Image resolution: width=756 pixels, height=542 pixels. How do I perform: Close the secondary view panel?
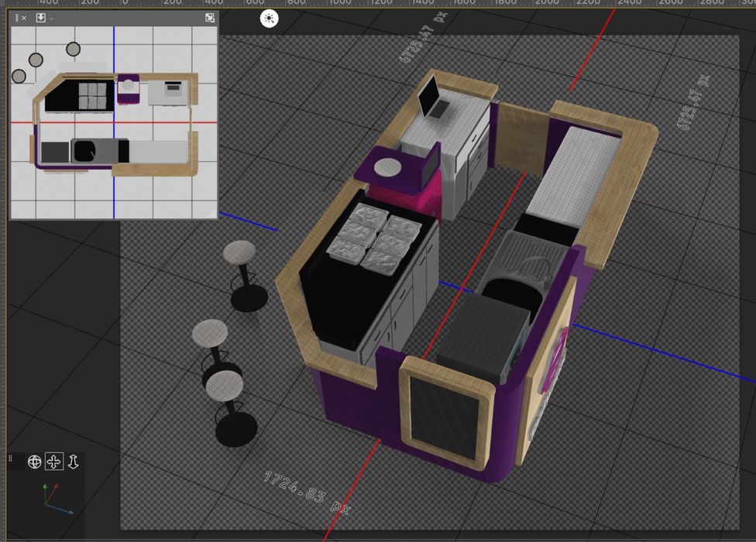tap(24, 18)
